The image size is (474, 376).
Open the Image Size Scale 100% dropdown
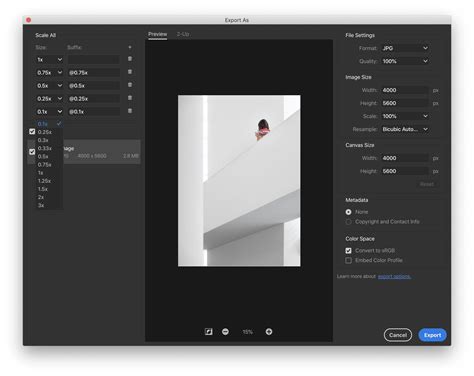(405, 116)
